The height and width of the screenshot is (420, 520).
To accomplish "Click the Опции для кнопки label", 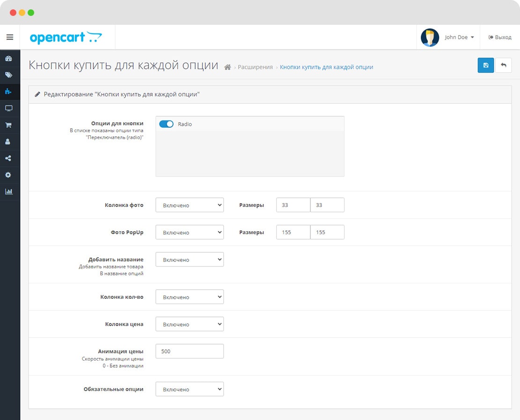I will (117, 124).
